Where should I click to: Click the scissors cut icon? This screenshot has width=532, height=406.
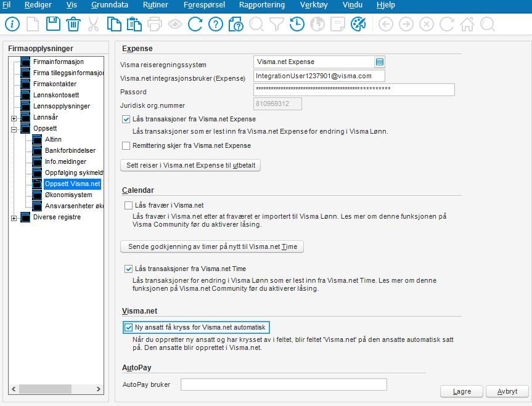point(93,25)
